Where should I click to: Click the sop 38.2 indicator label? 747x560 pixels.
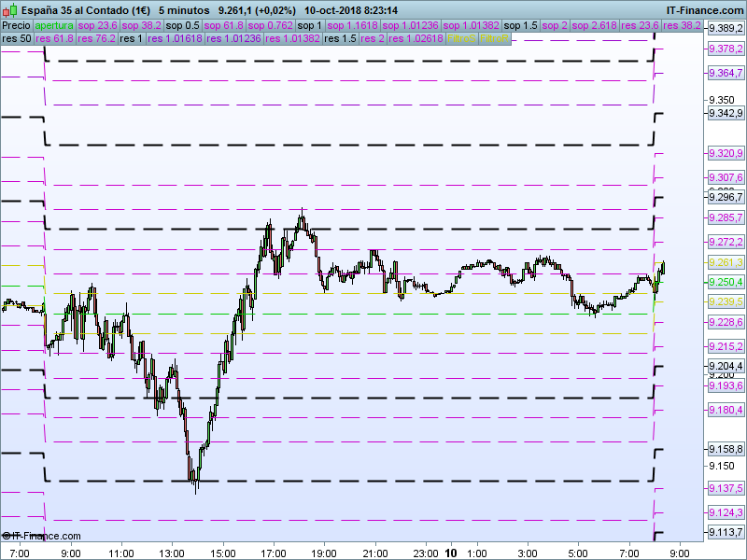[x=142, y=26]
